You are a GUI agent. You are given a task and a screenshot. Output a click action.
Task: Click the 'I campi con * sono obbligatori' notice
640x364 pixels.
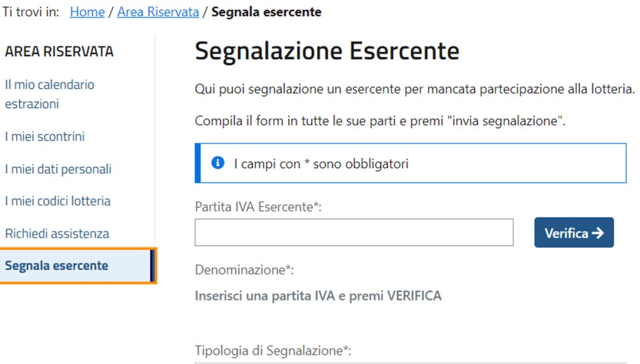321,164
